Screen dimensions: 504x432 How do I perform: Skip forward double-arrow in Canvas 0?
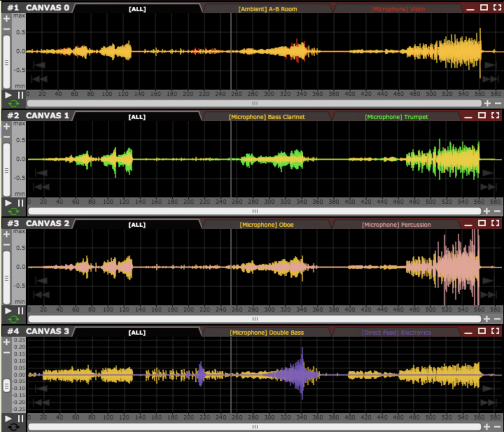pos(490,79)
